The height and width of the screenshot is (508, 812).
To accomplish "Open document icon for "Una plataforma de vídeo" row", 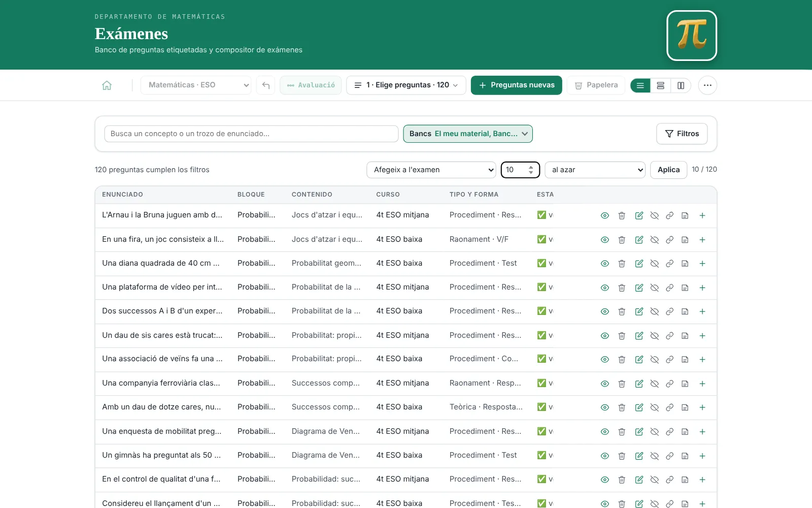I will [x=685, y=288].
